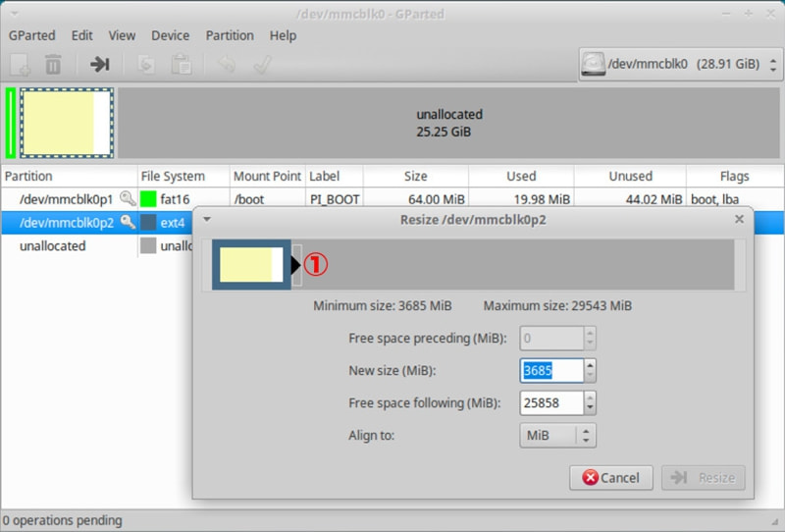Click the Label column header
The image size is (785, 532).
(335, 176)
